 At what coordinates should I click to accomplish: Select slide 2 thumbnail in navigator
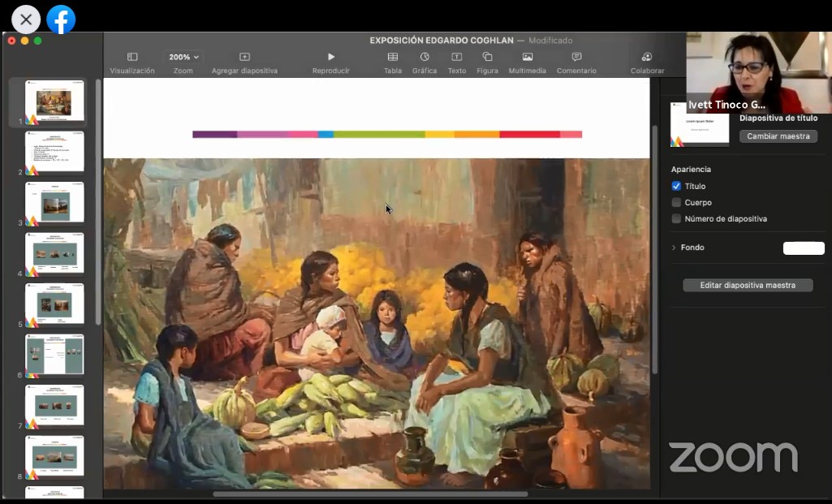click(x=54, y=152)
